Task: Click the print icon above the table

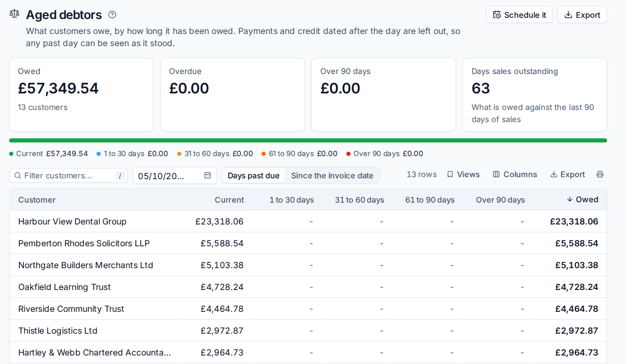Action: (600, 174)
